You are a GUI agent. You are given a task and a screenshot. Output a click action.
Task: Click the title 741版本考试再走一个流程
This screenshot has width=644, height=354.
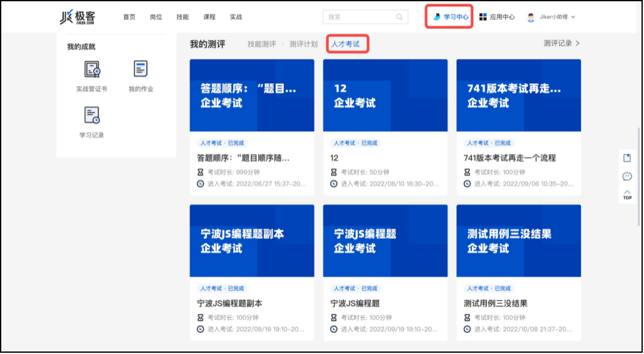click(x=510, y=158)
